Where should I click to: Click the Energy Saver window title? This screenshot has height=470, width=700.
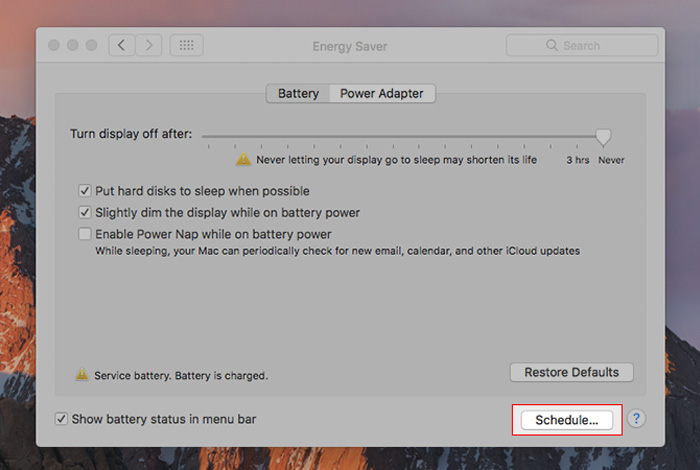point(350,46)
